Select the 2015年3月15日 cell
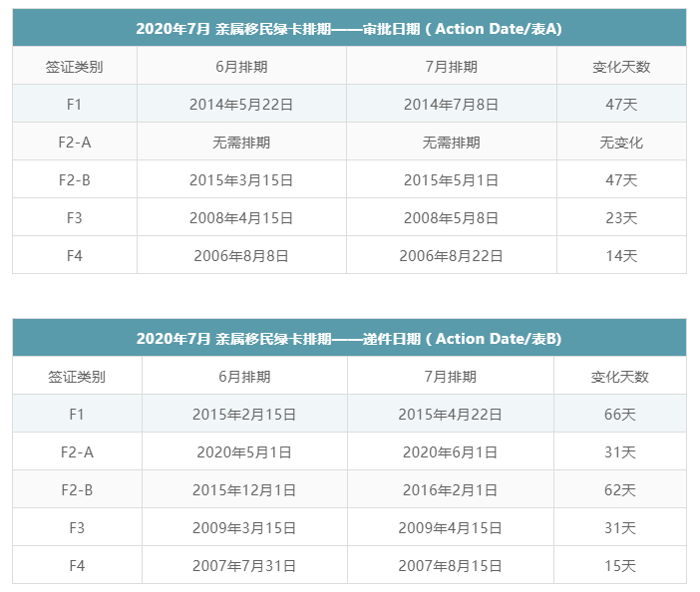 [x=241, y=180]
